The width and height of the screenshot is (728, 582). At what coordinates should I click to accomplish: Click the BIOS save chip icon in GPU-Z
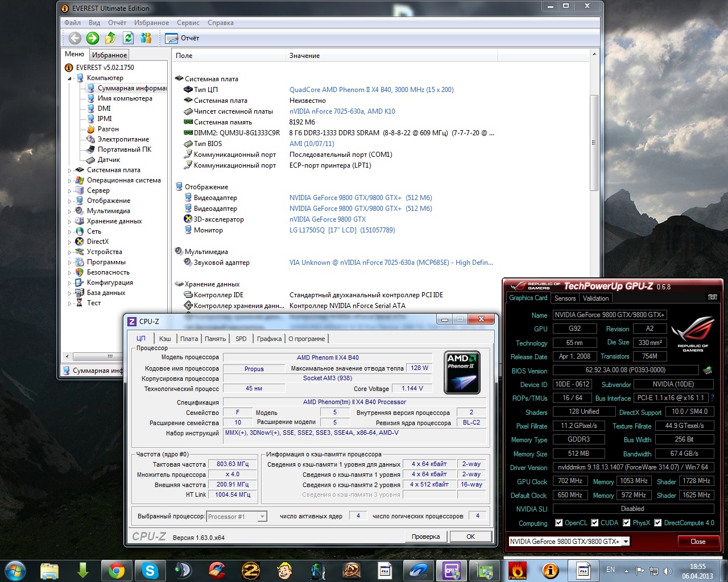(x=708, y=371)
